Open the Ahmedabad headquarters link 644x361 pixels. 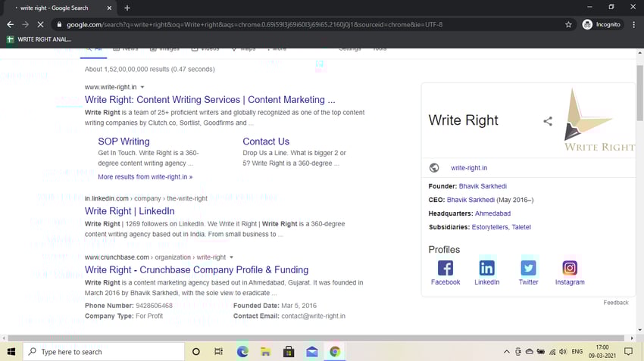click(493, 213)
